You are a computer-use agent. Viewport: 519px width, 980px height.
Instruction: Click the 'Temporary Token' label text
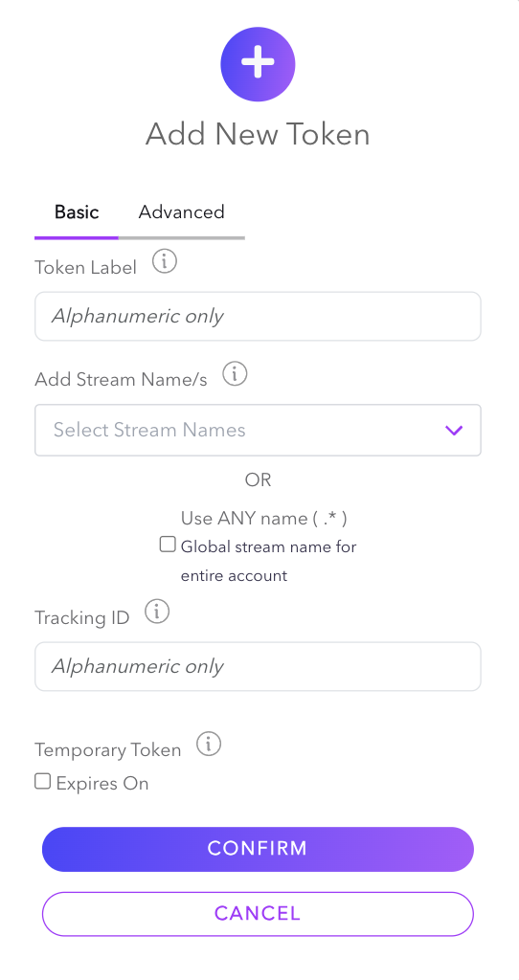pos(107,749)
